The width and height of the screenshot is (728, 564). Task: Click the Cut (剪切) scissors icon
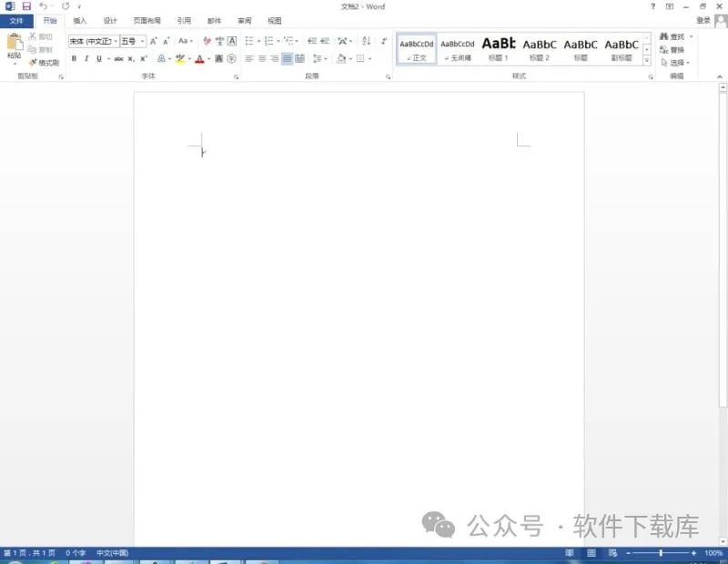coord(33,36)
